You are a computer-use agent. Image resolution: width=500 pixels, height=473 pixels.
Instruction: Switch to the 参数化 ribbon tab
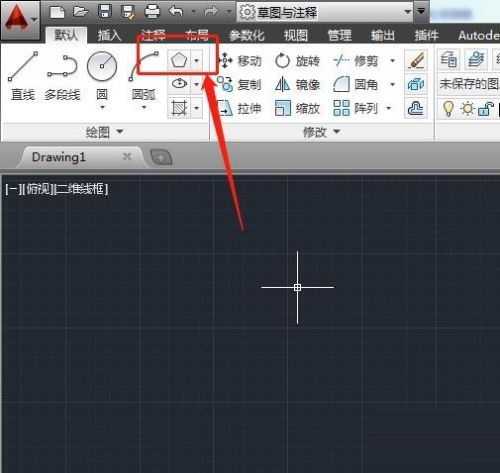coord(247,35)
